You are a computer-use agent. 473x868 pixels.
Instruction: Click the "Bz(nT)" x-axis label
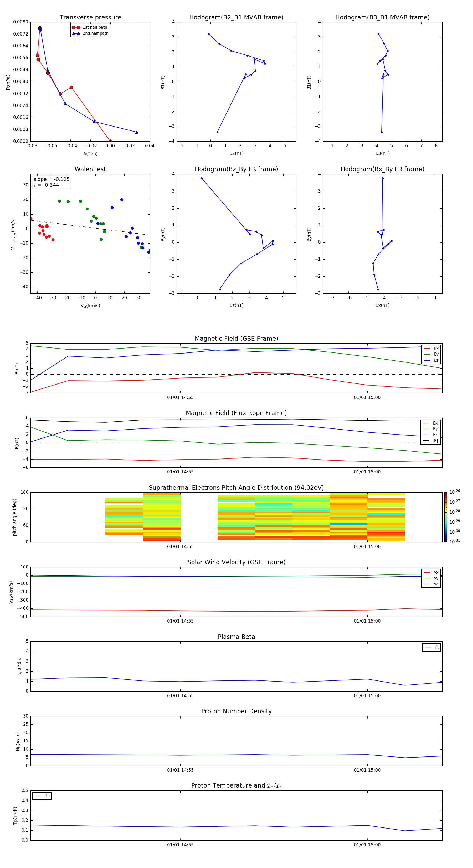(x=236, y=305)
